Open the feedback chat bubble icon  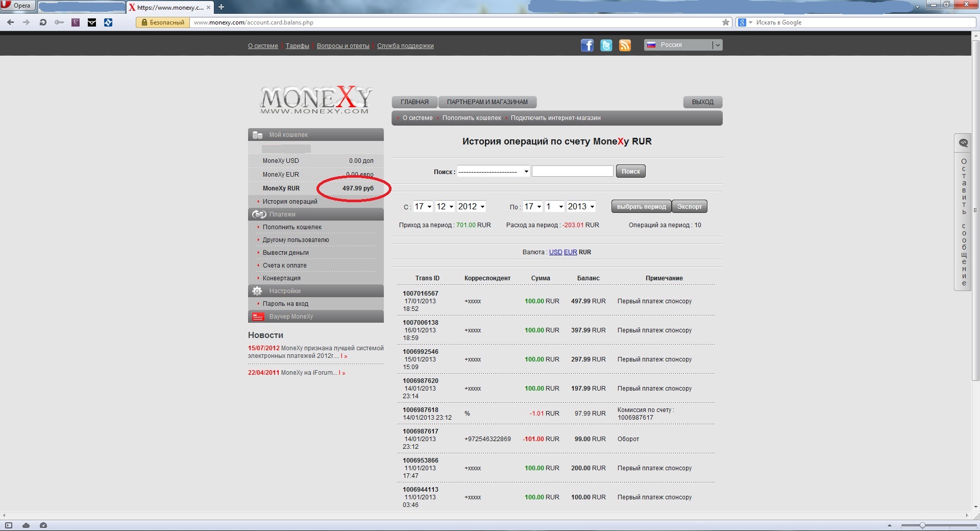click(x=963, y=143)
